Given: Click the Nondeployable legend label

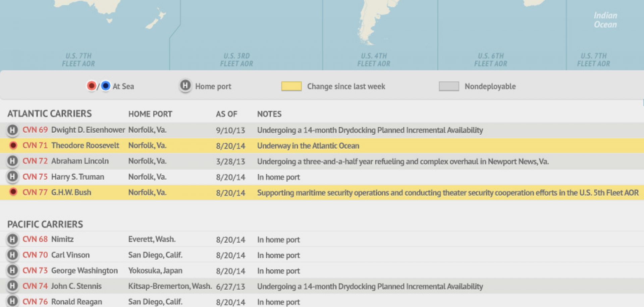Looking at the screenshot, I should [490, 86].
